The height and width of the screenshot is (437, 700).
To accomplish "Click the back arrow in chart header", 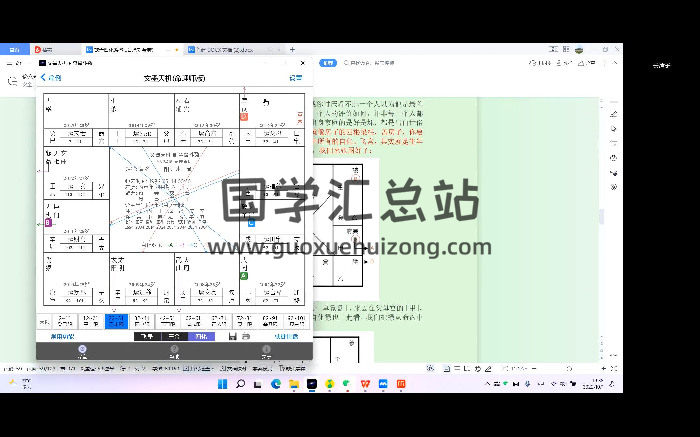I will [x=44, y=77].
